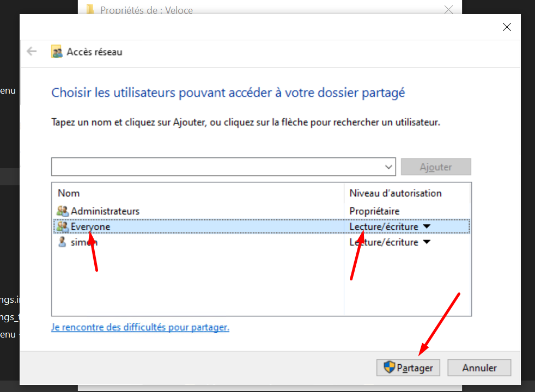Select the simon user icon

tap(62, 242)
